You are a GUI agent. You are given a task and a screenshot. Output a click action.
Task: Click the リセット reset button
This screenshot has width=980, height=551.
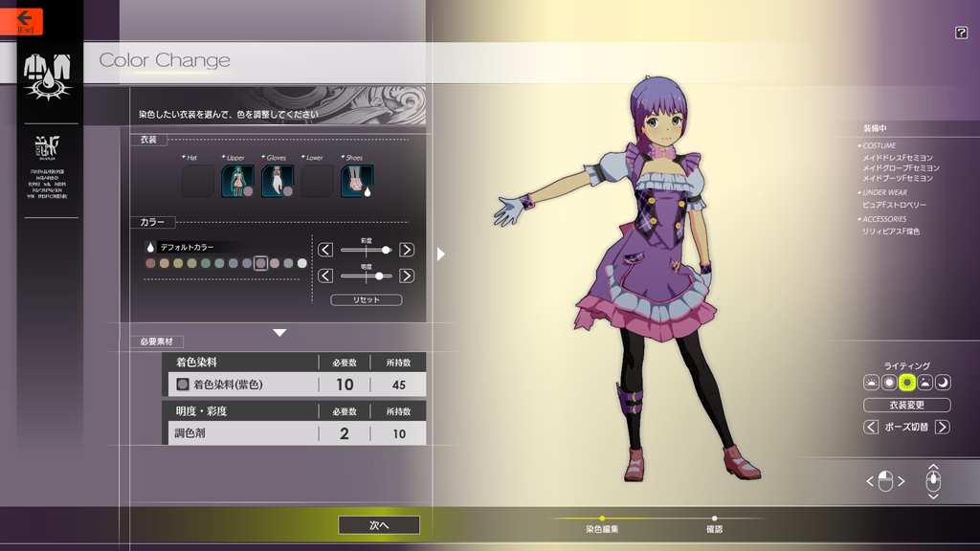click(x=366, y=299)
